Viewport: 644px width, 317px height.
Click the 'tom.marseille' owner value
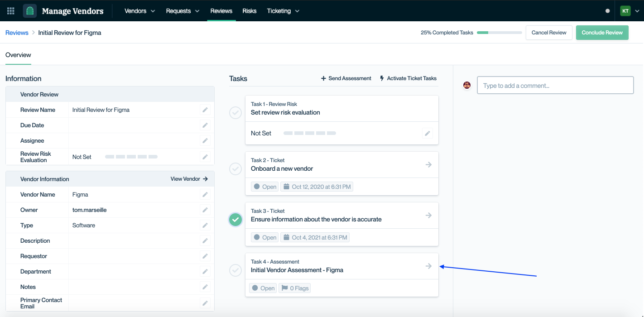tap(90, 210)
